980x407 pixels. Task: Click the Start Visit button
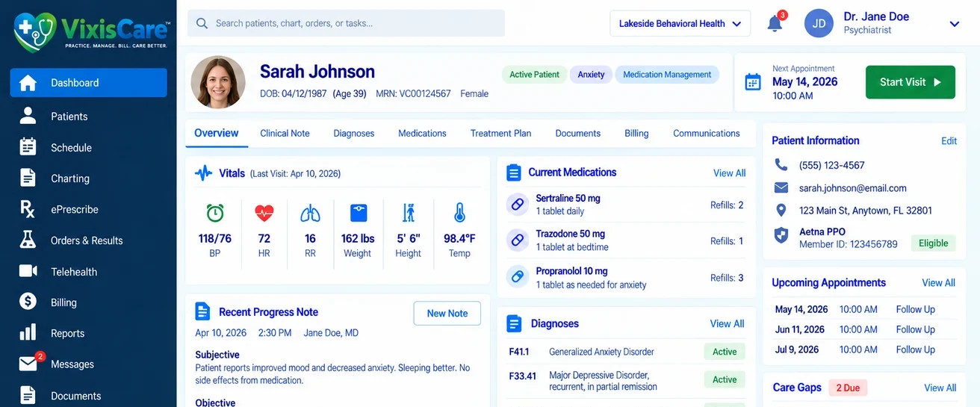click(x=910, y=82)
